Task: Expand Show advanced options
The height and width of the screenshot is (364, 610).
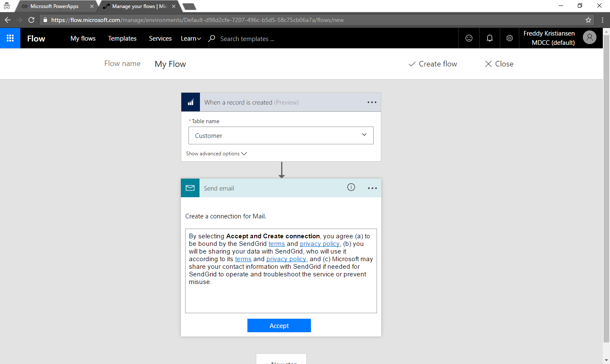Action: pos(216,154)
